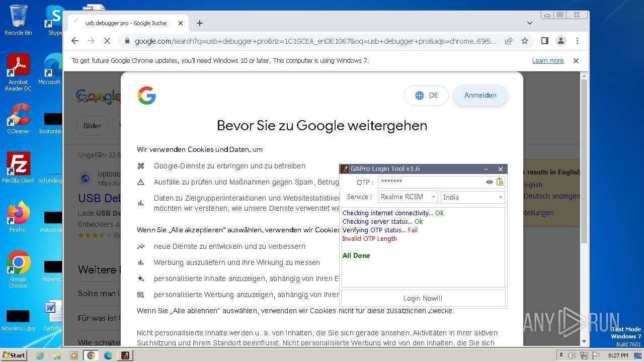
Task: Click the Login Now!!! button
Action: click(x=423, y=298)
